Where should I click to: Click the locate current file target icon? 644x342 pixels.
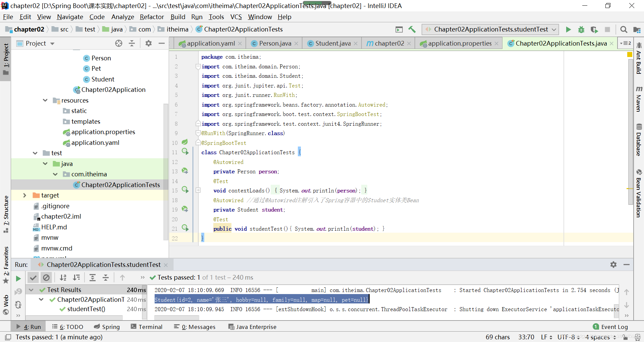(119, 43)
